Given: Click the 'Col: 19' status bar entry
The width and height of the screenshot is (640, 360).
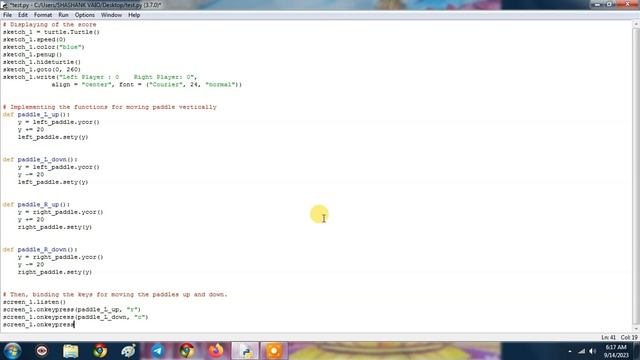Looking at the screenshot, I should (x=629, y=337).
